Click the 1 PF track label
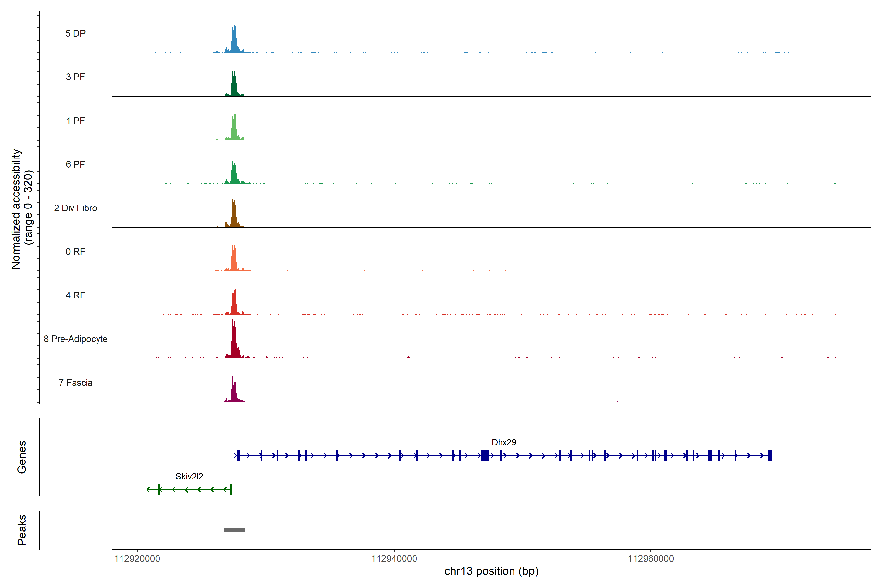Image resolution: width=882 pixels, height=588 pixels. pyautogui.click(x=75, y=121)
